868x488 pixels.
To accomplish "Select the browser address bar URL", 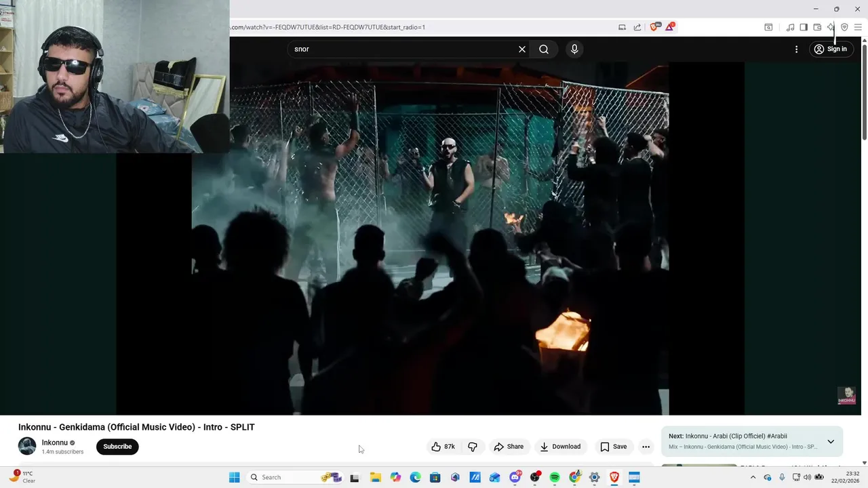I will coord(328,27).
